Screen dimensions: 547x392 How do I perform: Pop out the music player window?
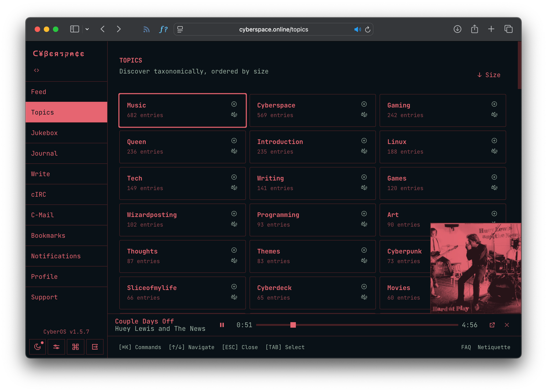(492, 325)
